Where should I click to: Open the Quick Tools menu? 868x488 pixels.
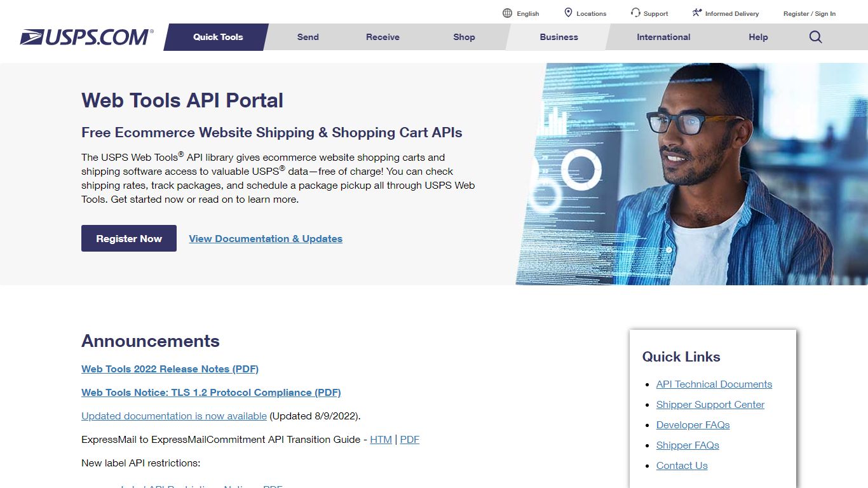coord(218,37)
